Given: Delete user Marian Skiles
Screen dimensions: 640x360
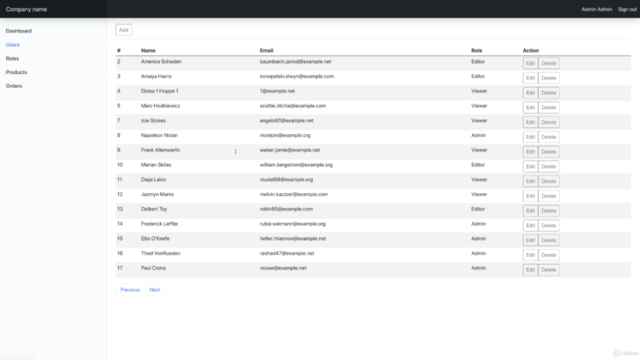Looking at the screenshot, I should [549, 167].
